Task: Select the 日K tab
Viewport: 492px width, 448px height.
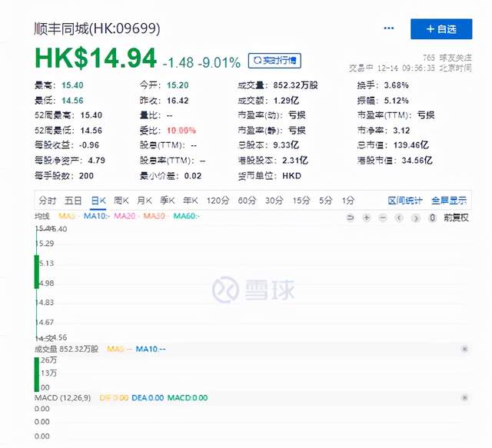Action: pos(98,201)
